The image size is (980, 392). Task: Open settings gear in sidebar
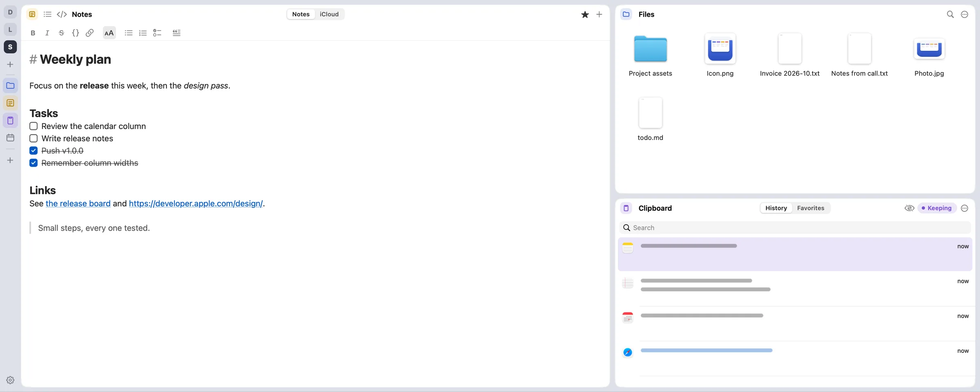10,380
